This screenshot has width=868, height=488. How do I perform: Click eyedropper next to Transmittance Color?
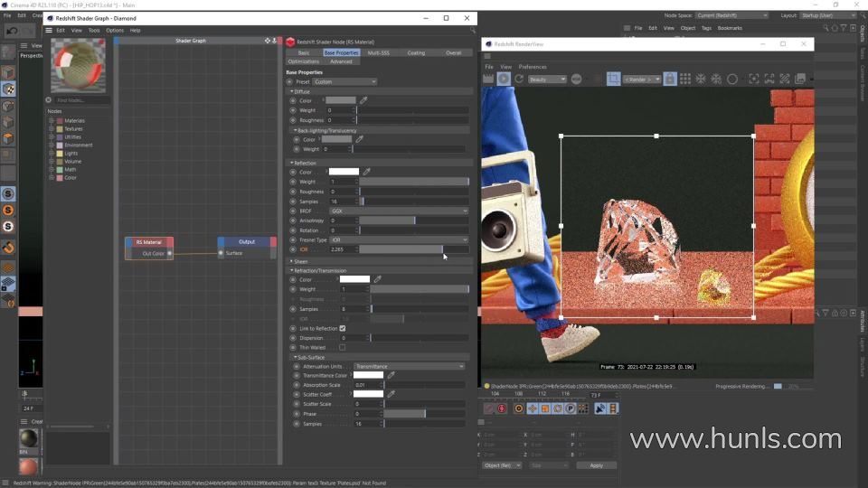392,376
